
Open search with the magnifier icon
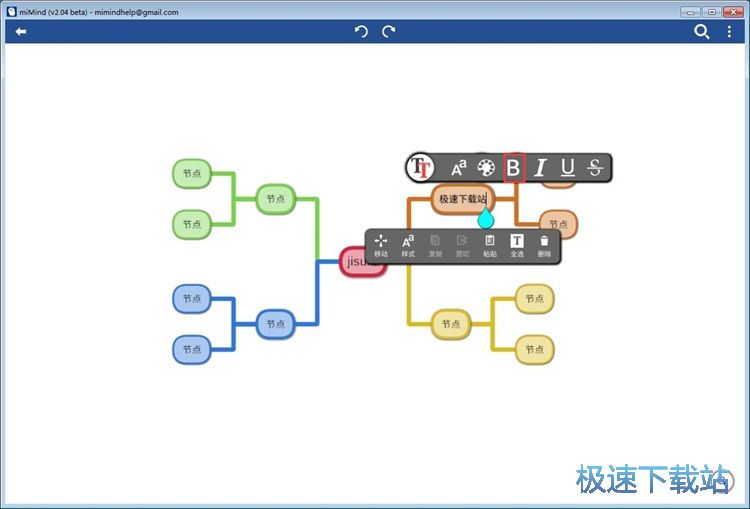(x=701, y=32)
